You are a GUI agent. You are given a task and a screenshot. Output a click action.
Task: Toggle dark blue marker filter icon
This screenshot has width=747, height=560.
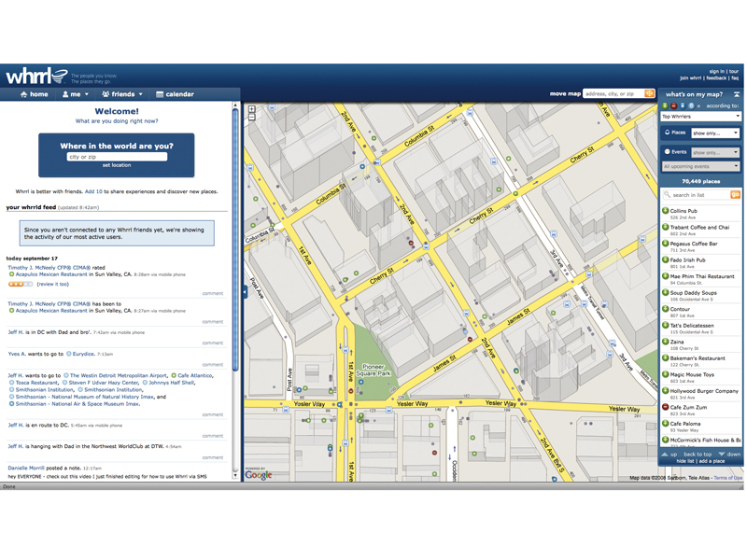coord(683,105)
